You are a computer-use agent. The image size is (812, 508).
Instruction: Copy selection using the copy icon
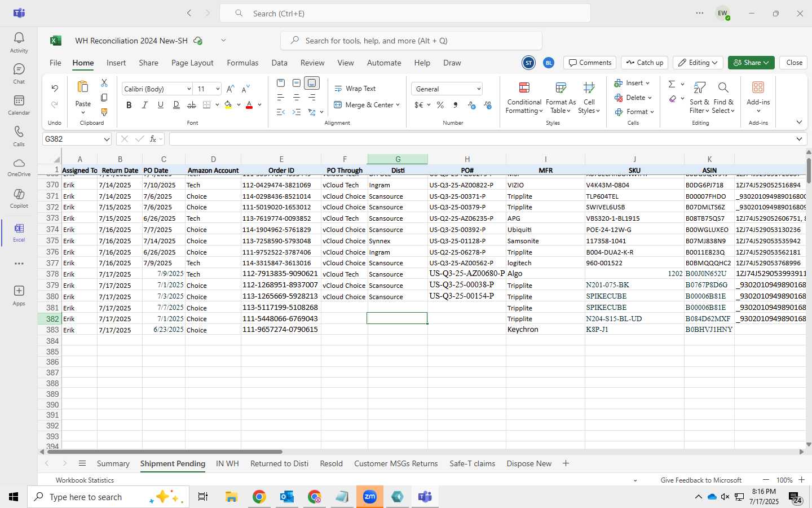pos(104,97)
